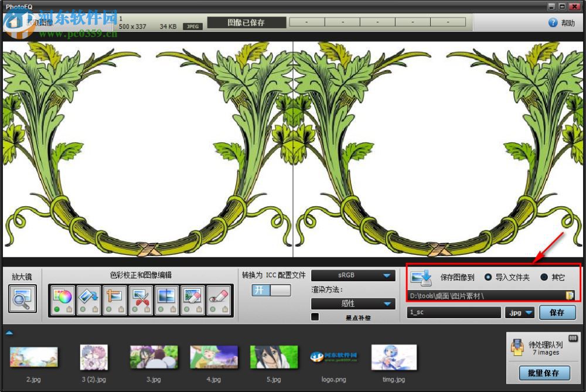Select the crop tool in the editing toolbar
586x392 pixels.
point(114,296)
